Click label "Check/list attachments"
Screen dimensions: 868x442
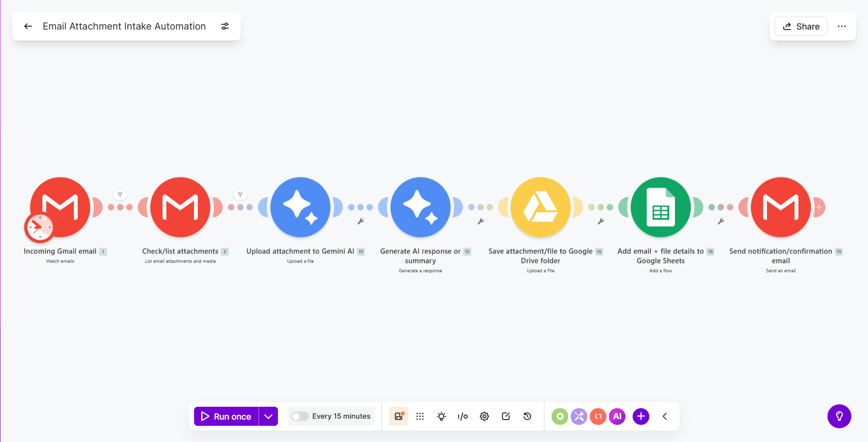[180, 251]
